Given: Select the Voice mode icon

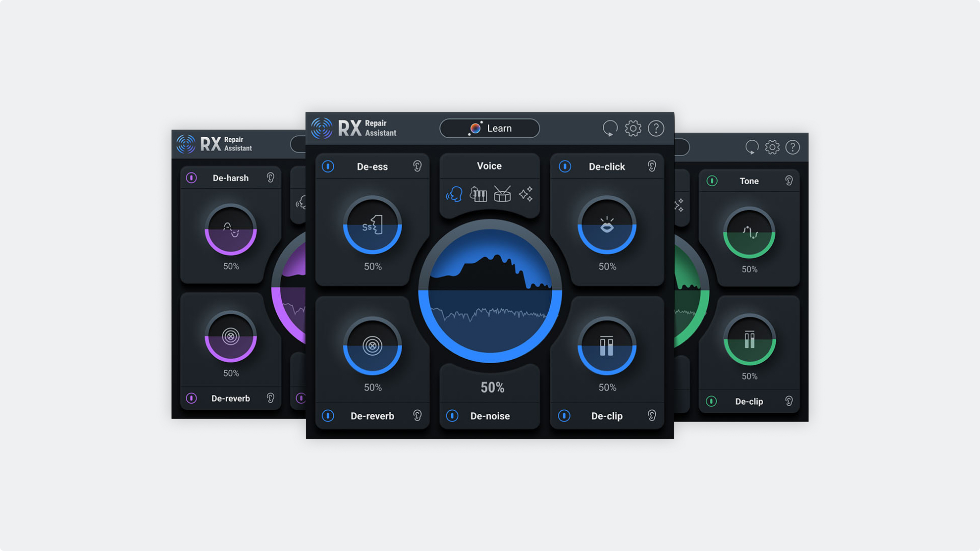Looking at the screenshot, I should click(452, 195).
